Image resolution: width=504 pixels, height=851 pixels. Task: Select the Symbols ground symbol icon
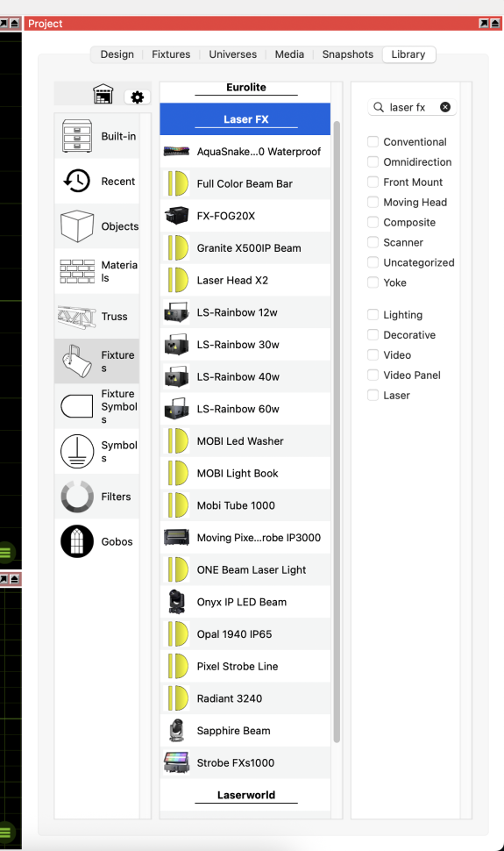coord(76,452)
